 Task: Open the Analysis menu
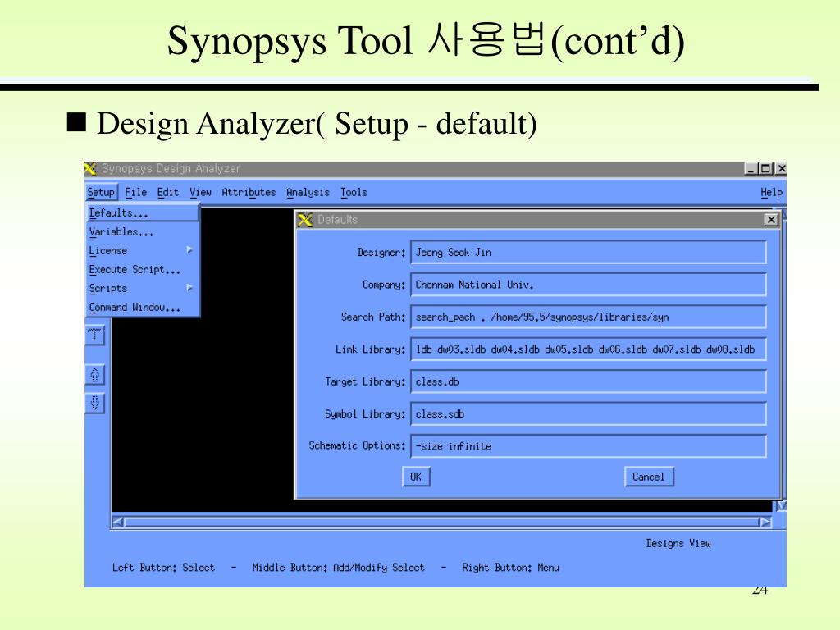[308, 192]
